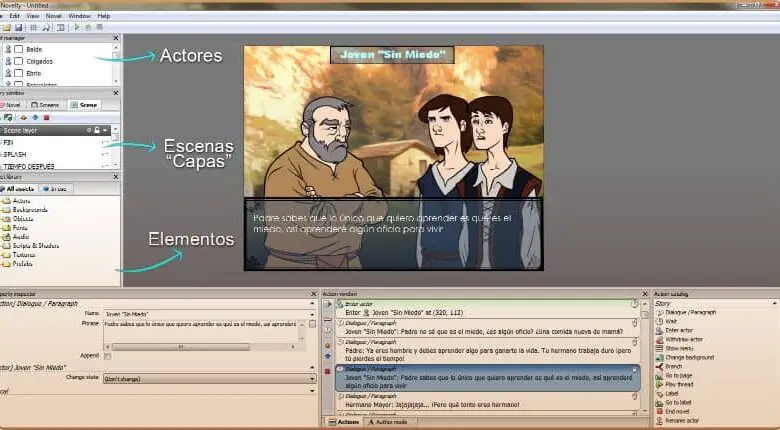Tick the checkbox next to Colgados actor
The height and width of the screenshot is (430, 780).
[x=19, y=61]
